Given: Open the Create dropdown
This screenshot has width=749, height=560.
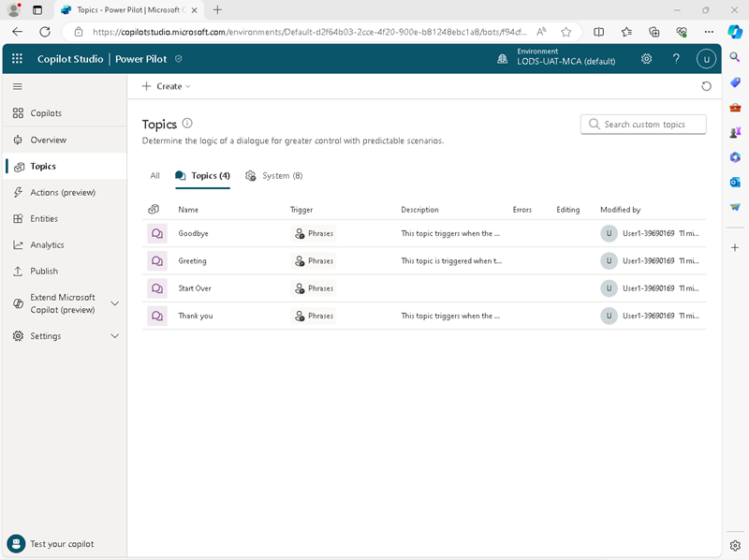Looking at the screenshot, I should [x=167, y=86].
